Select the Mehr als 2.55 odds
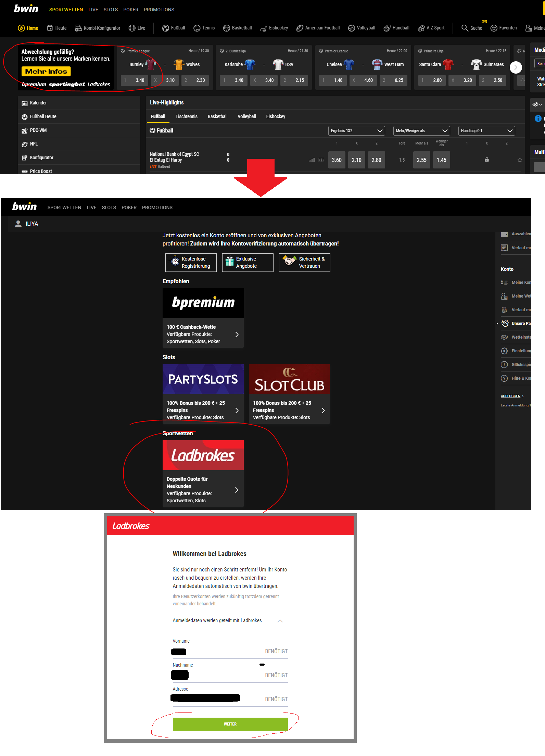545x756 pixels. click(x=422, y=160)
